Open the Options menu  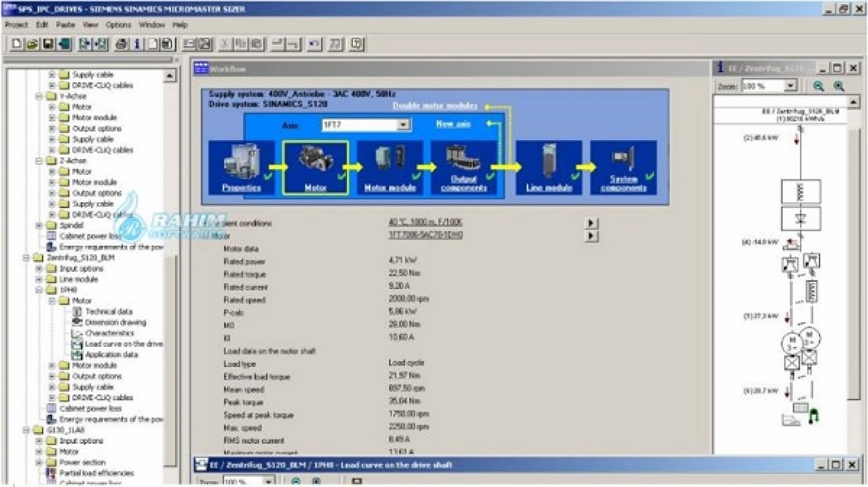(x=117, y=25)
